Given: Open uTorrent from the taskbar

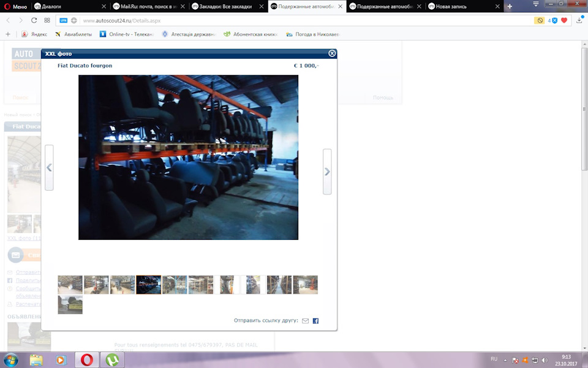Looking at the screenshot, I should click(x=112, y=361).
